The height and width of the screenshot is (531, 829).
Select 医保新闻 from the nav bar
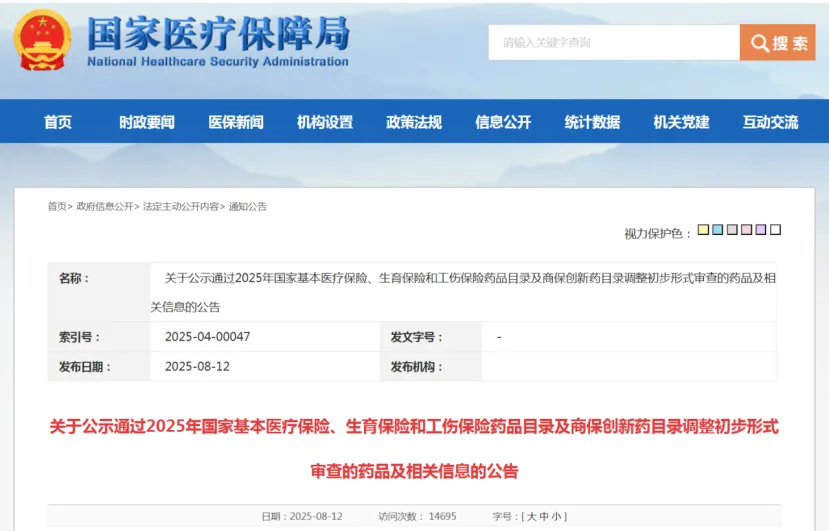[236, 122]
